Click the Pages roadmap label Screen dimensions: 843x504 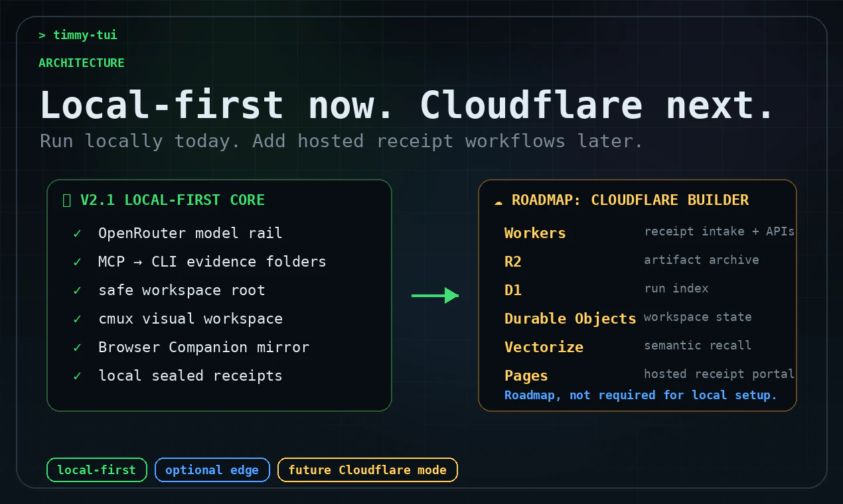pos(526,376)
